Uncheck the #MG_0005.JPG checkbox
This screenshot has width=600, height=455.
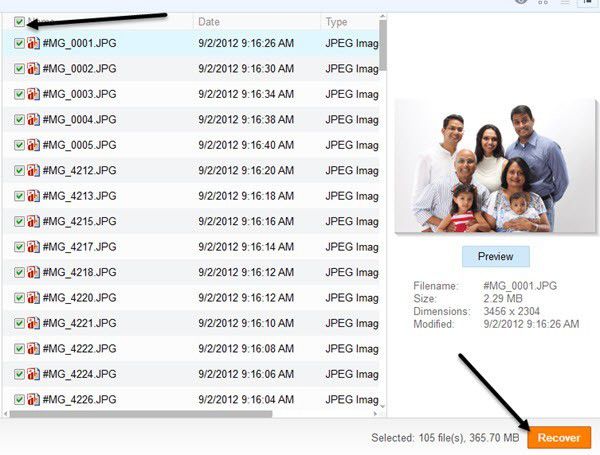point(19,145)
